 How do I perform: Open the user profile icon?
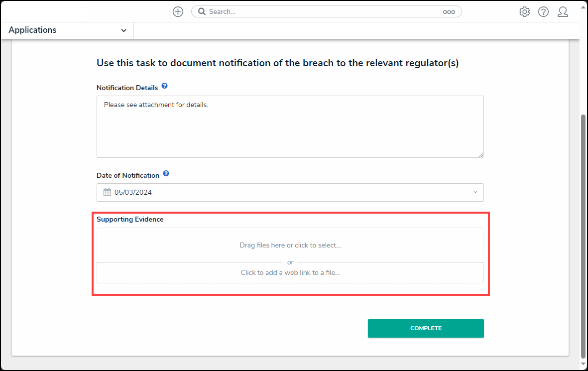click(x=563, y=12)
